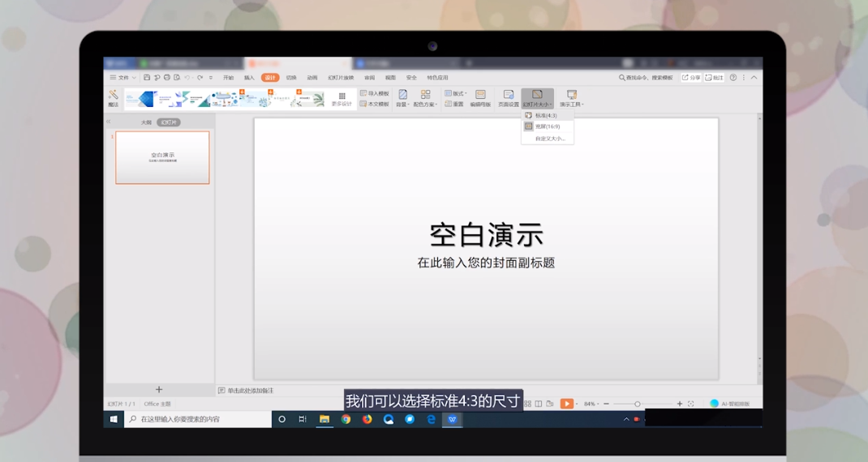Choose 自定义大小 custom size option
The image size is (868, 462).
click(x=547, y=139)
